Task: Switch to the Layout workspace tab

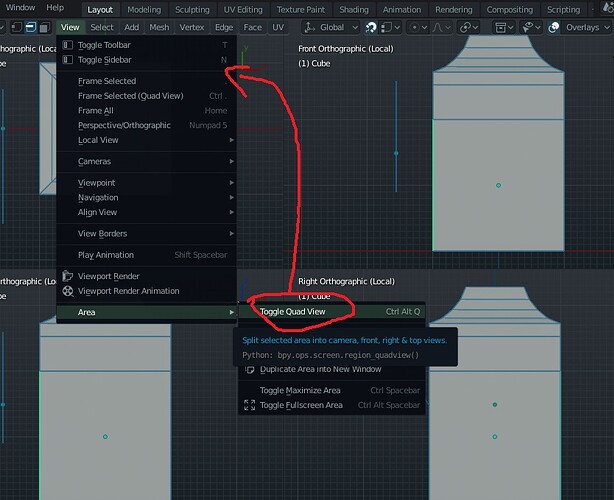Action: point(100,10)
